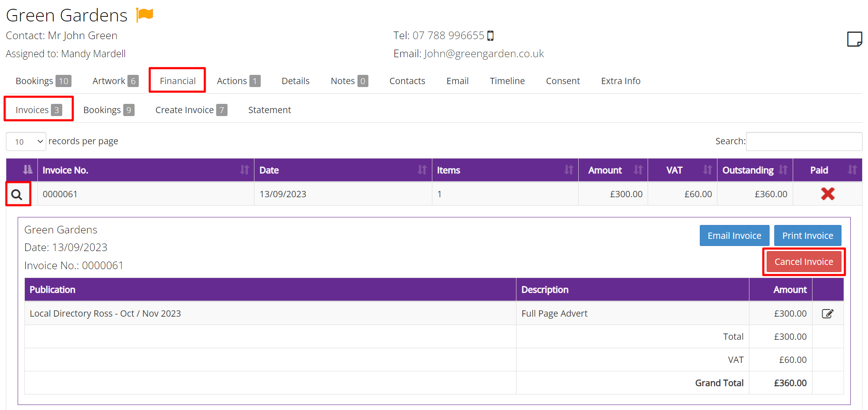This screenshot has width=868, height=410.
Task: Open the Bookings 9 sub-tab
Action: 108,110
